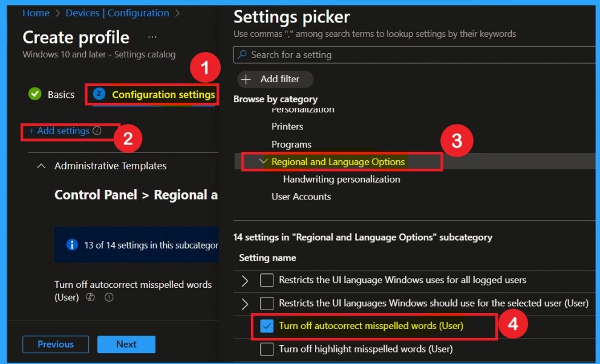This screenshot has width=600, height=364.
Task: Collapse the Administrative Templates section
Action: [x=41, y=166]
